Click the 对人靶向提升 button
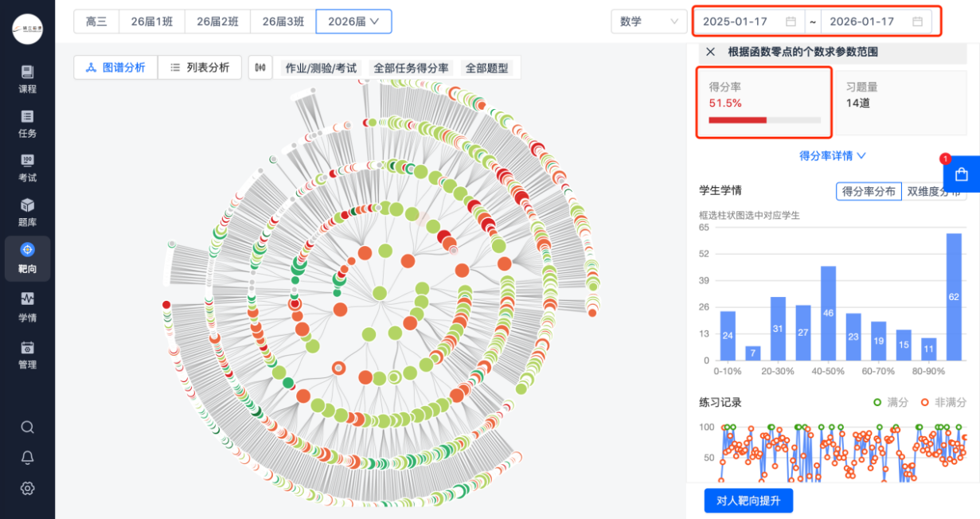Image resolution: width=980 pixels, height=519 pixels. [x=748, y=501]
